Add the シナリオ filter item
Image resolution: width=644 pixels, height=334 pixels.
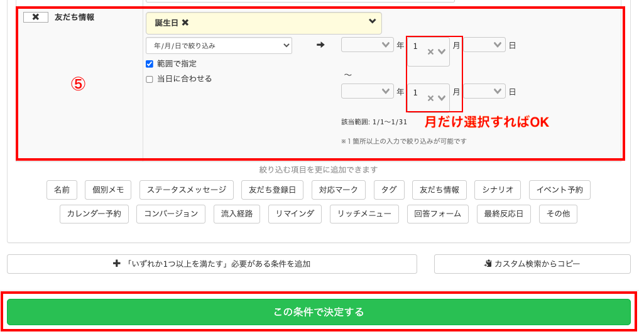[498, 190]
